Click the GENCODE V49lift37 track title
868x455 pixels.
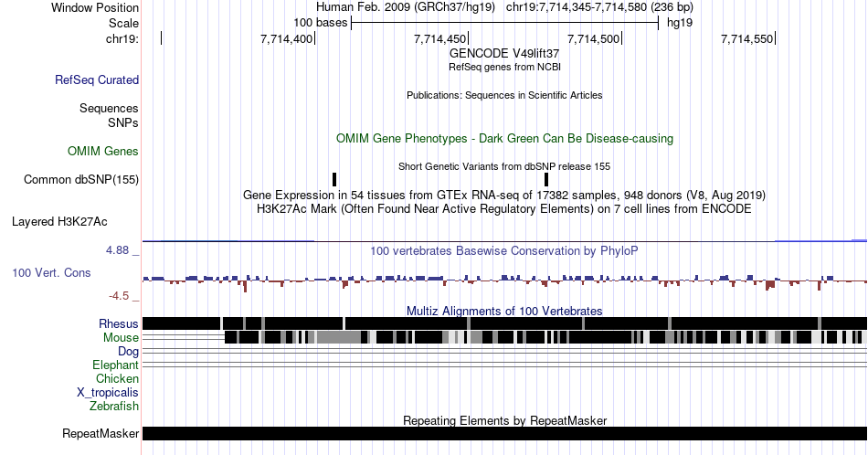pos(504,53)
